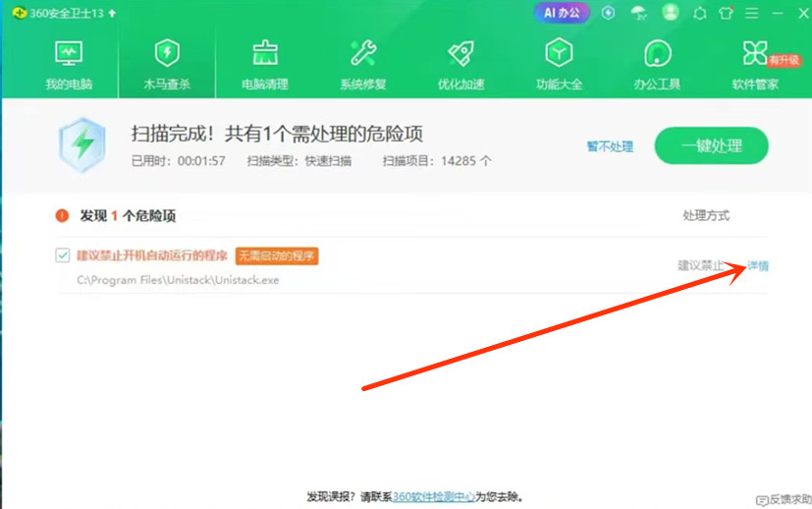Click the notification bell icon
Viewport: 812px width, 509px height.
tap(700, 14)
